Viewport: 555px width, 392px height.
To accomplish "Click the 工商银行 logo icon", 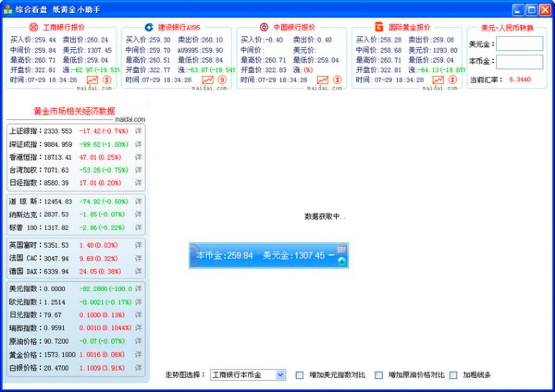I will (34, 27).
